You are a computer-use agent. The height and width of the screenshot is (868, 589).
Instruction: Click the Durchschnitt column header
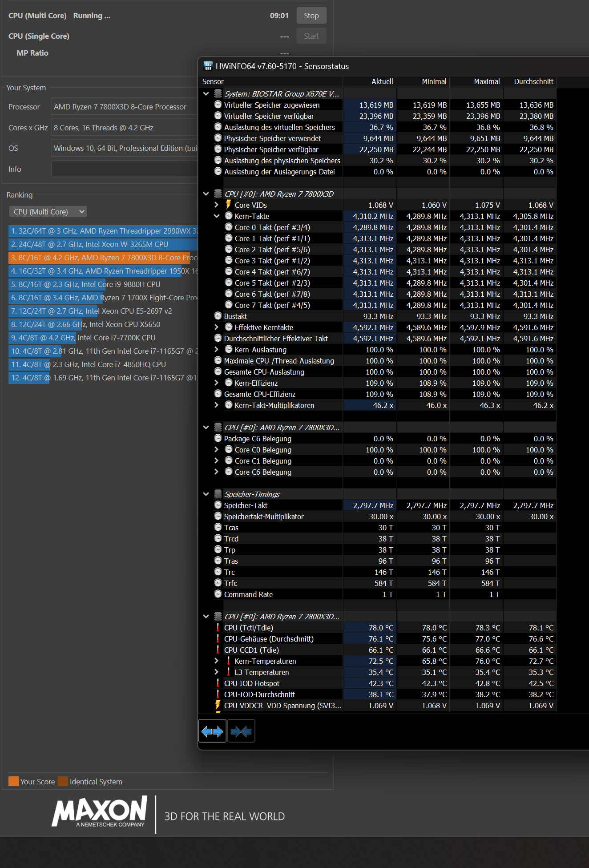(529, 81)
